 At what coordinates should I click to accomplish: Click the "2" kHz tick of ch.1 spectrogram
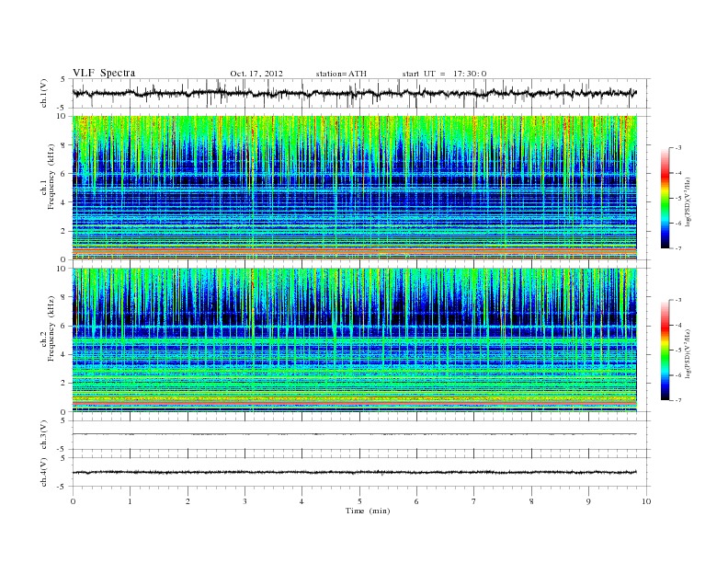coord(63,231)
